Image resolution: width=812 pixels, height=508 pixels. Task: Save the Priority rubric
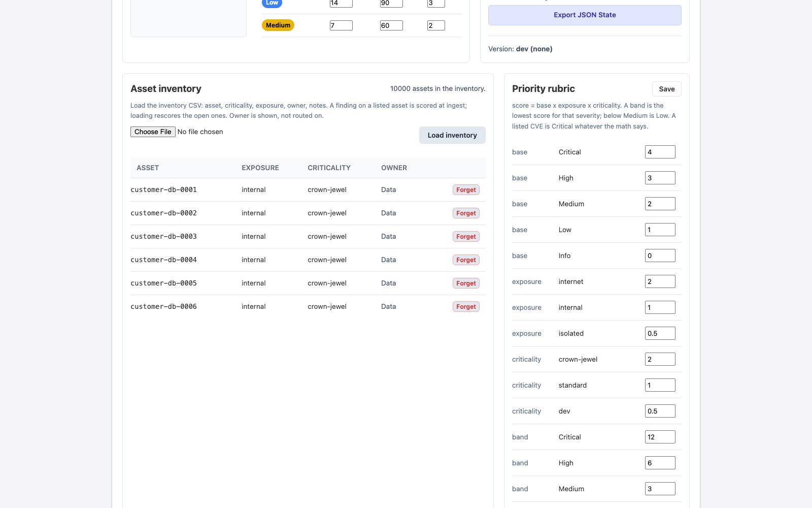pos(667,89)
